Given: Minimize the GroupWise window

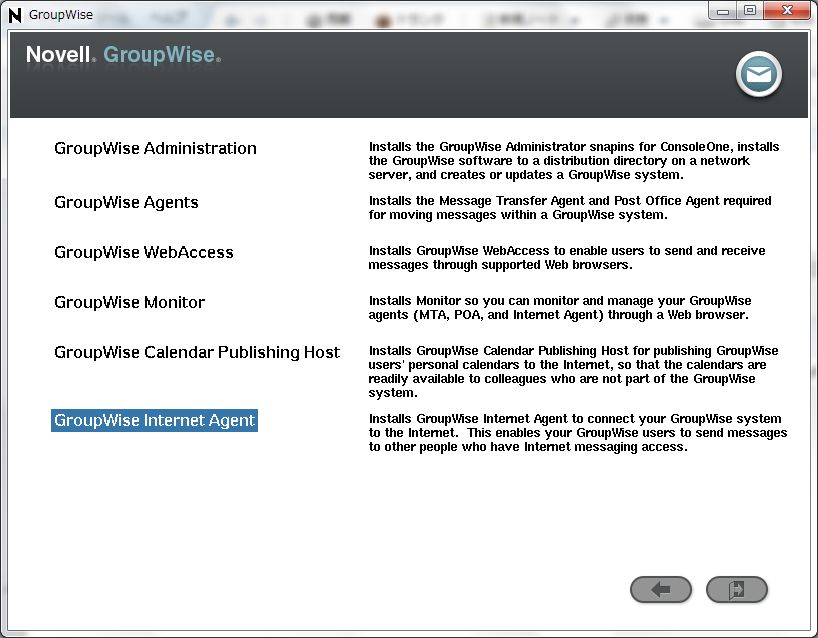Looking at the screenshot, I should [723, 11].
